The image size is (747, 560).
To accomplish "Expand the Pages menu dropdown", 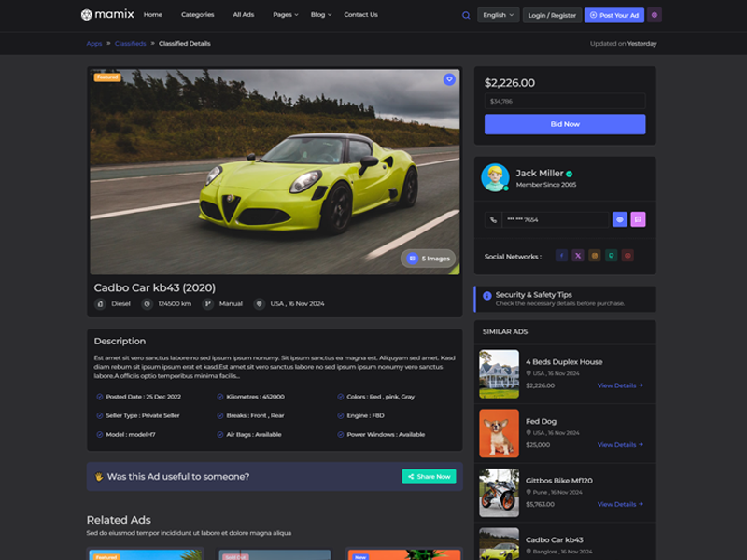I will click(285, 15).
